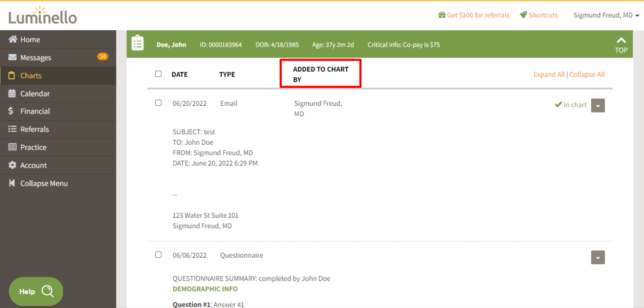Click the patient name Doe, John
Image resolution: width=644 pixels, height=308 pixels.
pyautogui.click(x=171, y=45)
